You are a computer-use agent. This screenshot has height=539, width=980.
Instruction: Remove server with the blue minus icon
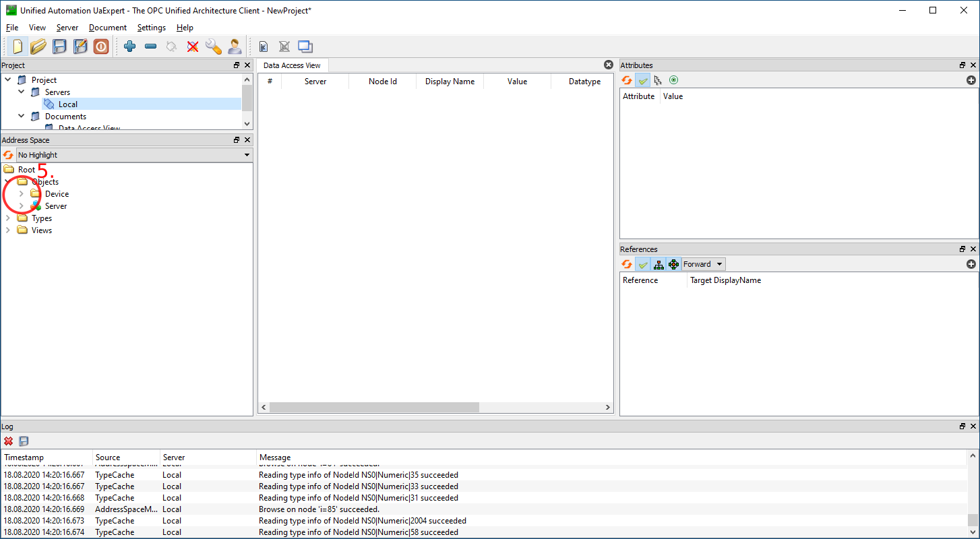click(x=151, y=46)
